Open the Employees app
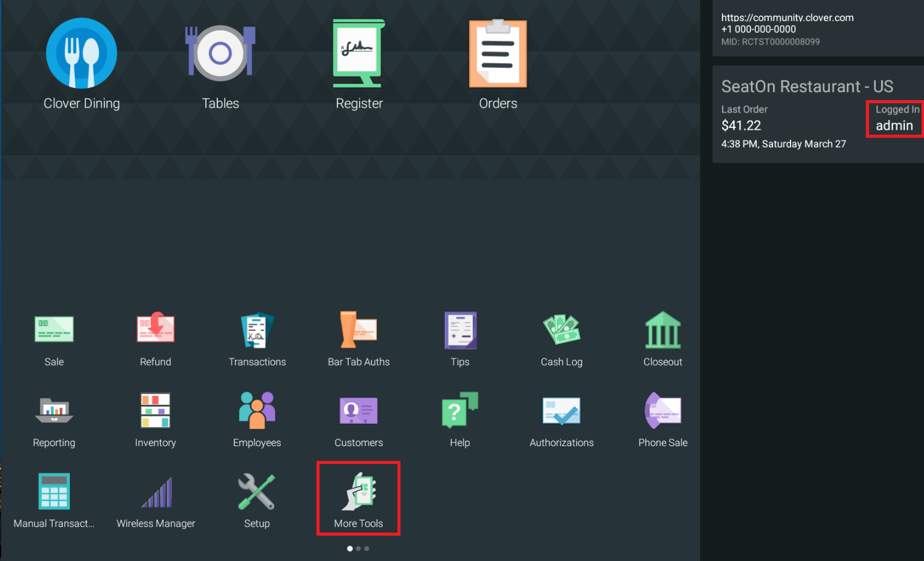The image size is (924, 561). tap(257, 411)
